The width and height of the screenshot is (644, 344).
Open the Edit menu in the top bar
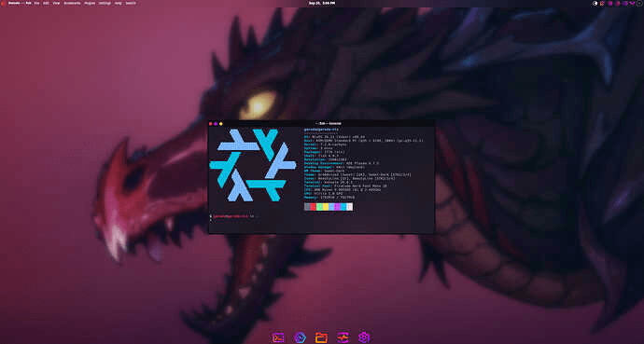46,4
